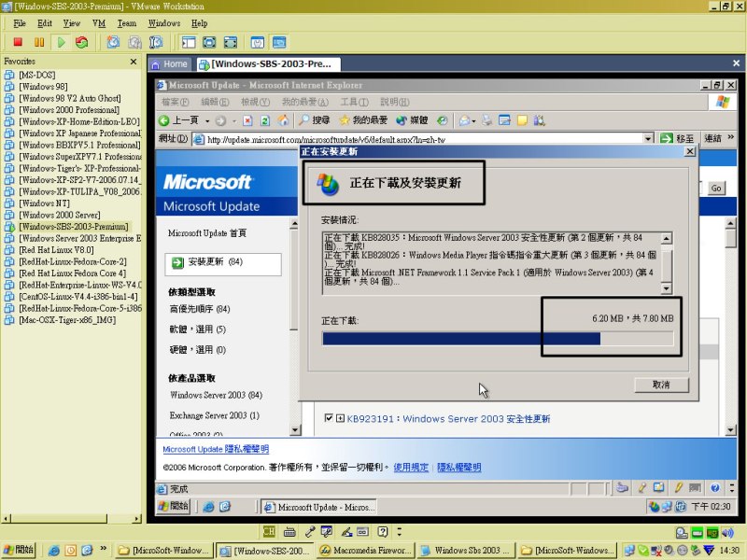Expand the host taskbar quick launch chevron
This screenshot has width=747, height=560.
(x=104, y=549)
